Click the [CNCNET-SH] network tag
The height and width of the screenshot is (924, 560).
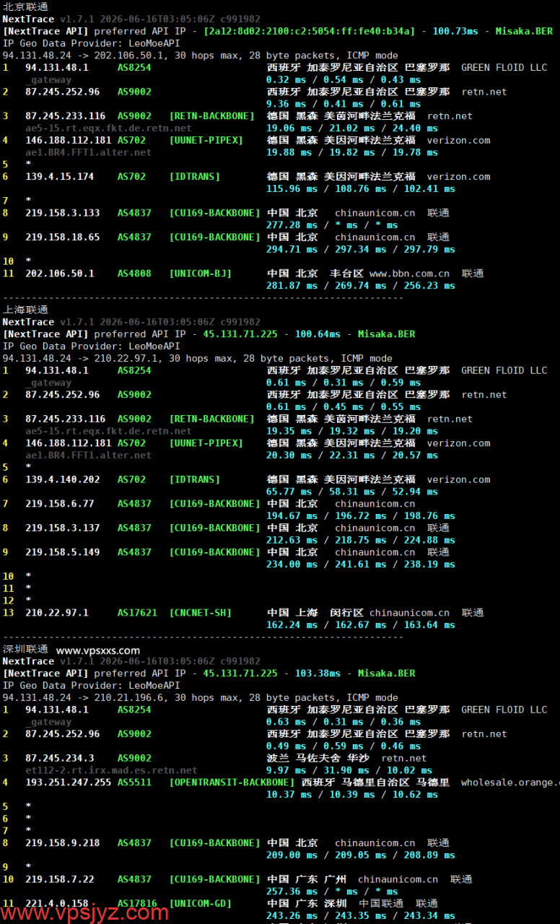coord(201,613)
